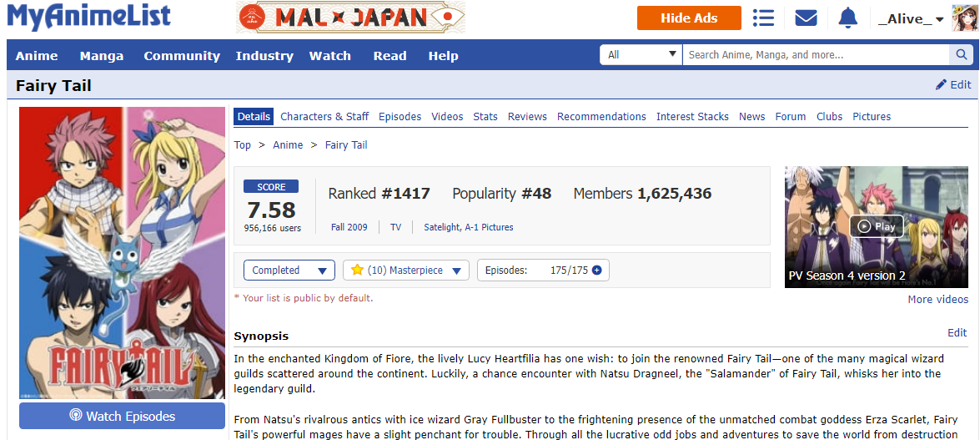Open the Completed status dropdown
Screen dimensions: 980x440
[x=289, y=271]
